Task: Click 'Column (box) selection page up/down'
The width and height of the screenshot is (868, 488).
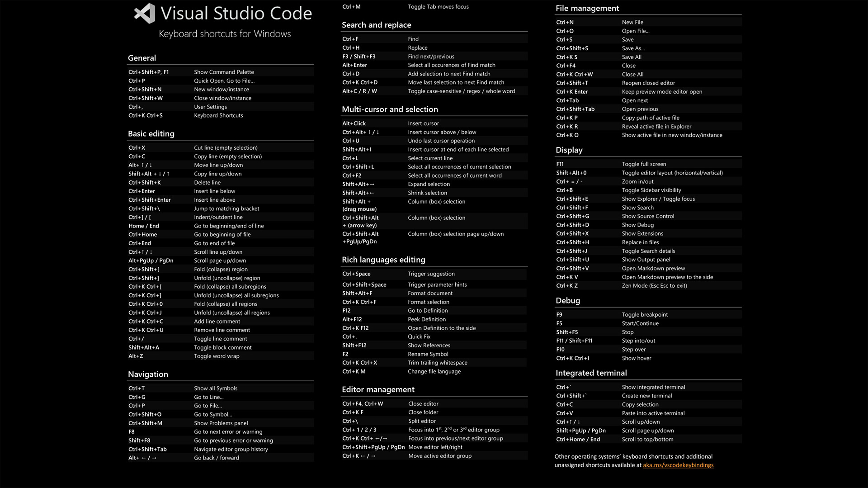Action: 456,234
